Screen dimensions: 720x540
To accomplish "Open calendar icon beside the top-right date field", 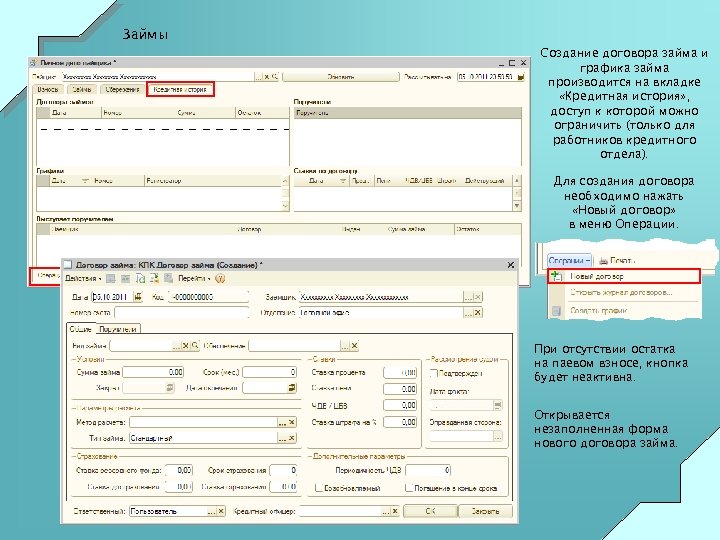I will pyautogui.click(x=521, y=77).
